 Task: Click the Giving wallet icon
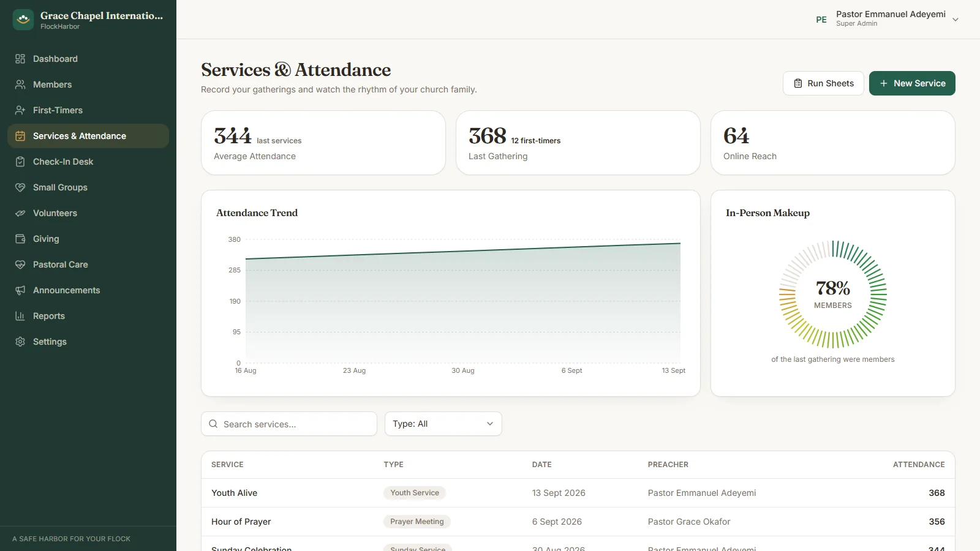coord(20,239)
